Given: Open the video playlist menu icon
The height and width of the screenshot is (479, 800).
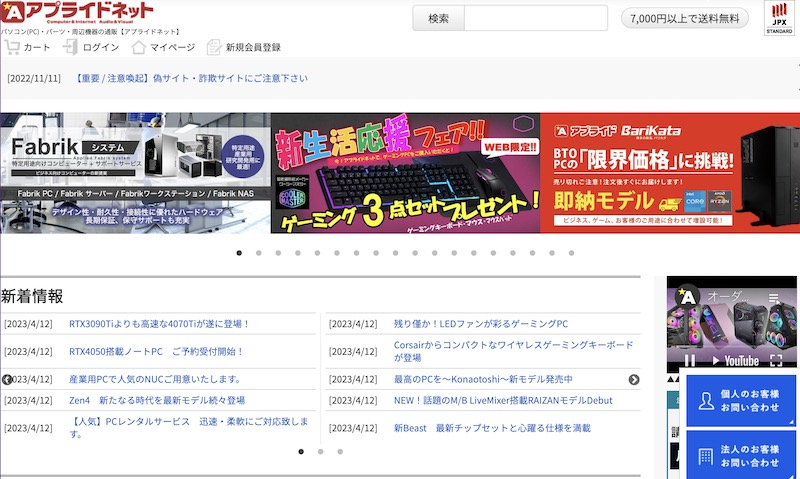Looking at the screenshot, I should [x=774, y=298].
